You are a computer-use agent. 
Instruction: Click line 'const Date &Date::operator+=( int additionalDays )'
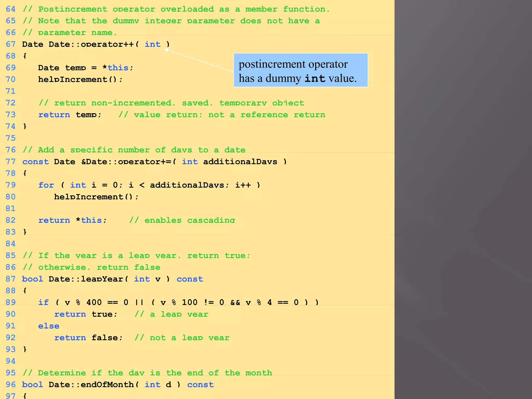click(x=155, y=162)
